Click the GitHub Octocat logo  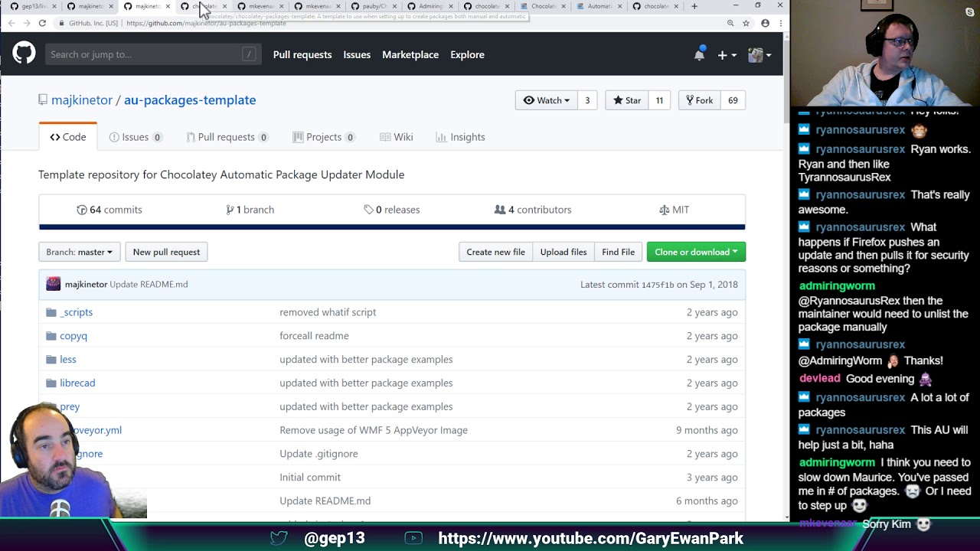(24, 54)
